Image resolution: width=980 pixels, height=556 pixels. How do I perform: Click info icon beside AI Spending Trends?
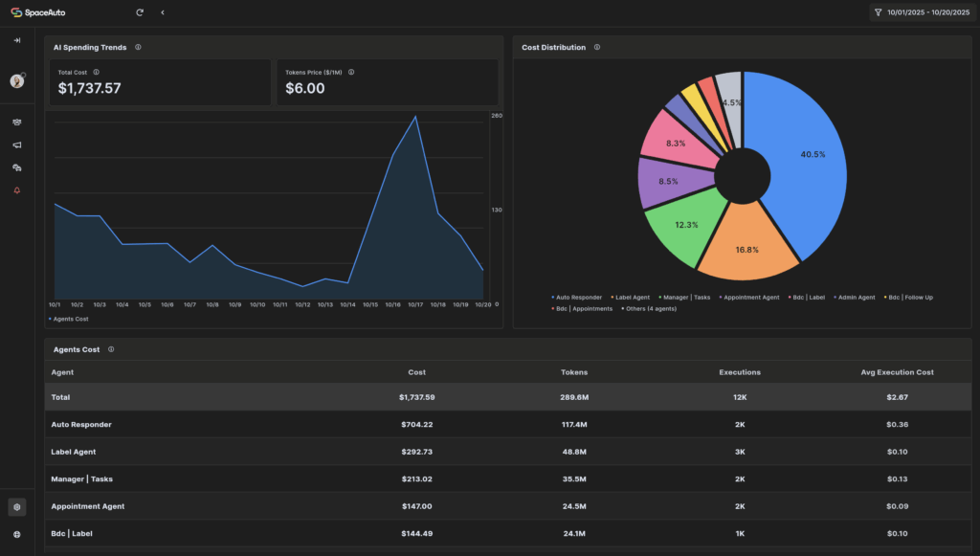tap(139, 47)
